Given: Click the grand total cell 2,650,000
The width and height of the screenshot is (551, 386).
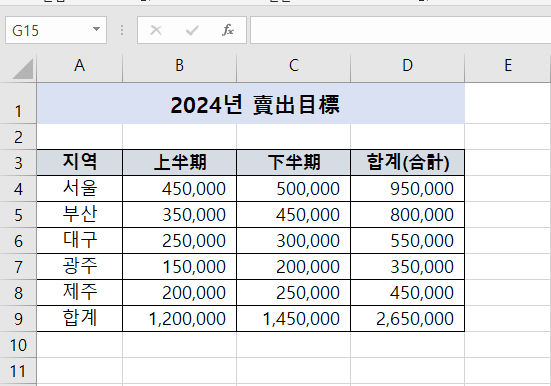Looking at the screenshot, I should click(408, 319).
